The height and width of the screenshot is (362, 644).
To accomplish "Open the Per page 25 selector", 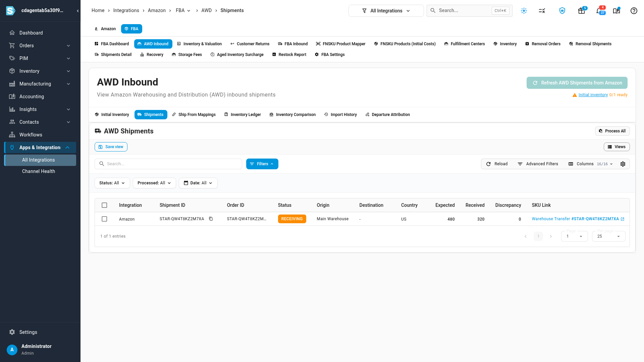I will pos(608,236).
